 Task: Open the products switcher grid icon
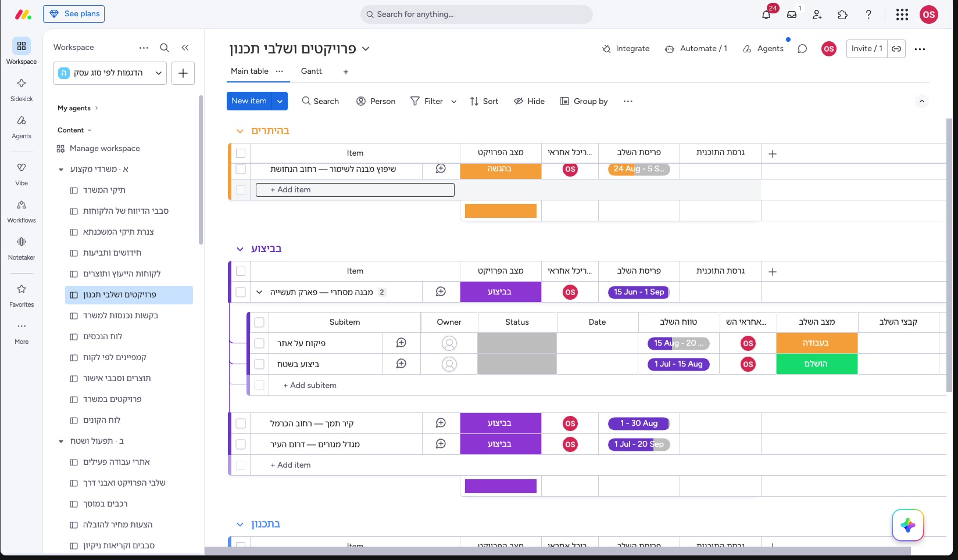pyautogui.click(x=902, y=15)
